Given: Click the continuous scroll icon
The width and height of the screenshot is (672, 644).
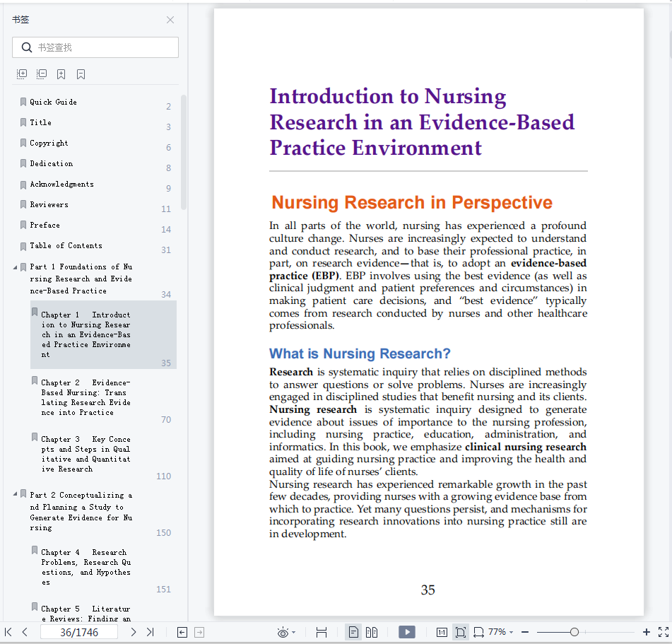Looking at the screenshot, I should (322, 632).
